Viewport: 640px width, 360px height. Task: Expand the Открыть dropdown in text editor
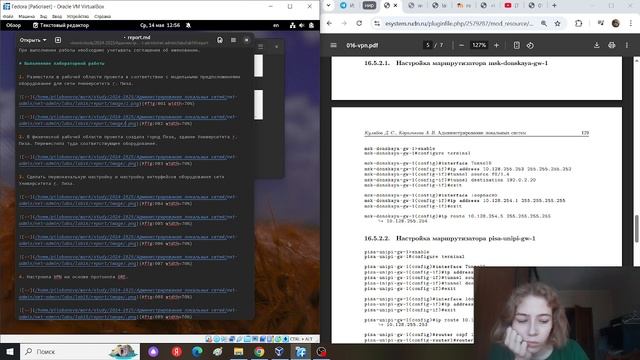point(33,40)
